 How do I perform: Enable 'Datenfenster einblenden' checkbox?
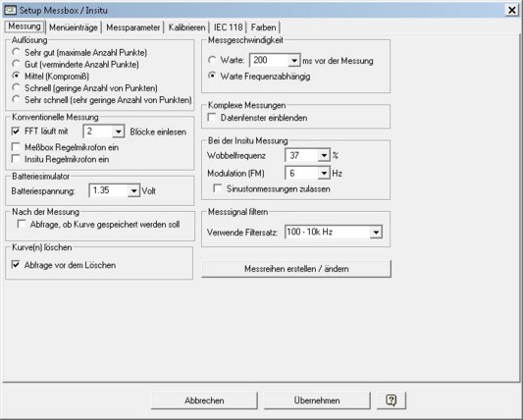(212, 118)
